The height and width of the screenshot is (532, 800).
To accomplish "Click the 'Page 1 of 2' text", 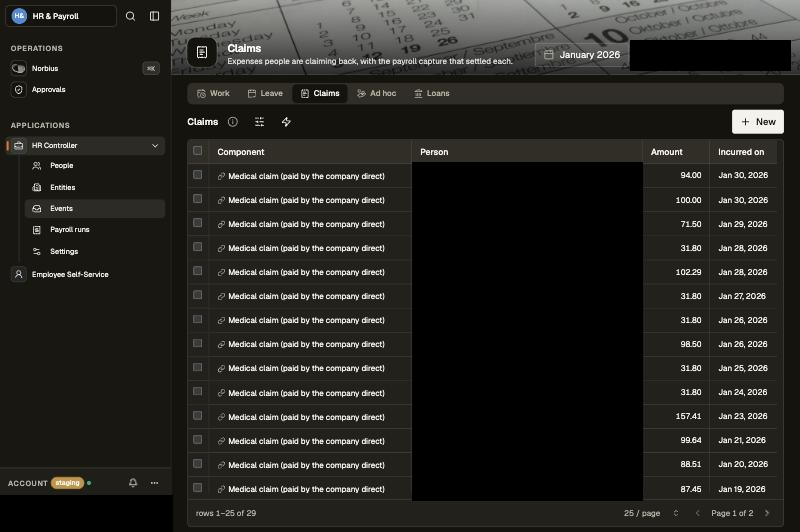I will click(x=732, y=513).
